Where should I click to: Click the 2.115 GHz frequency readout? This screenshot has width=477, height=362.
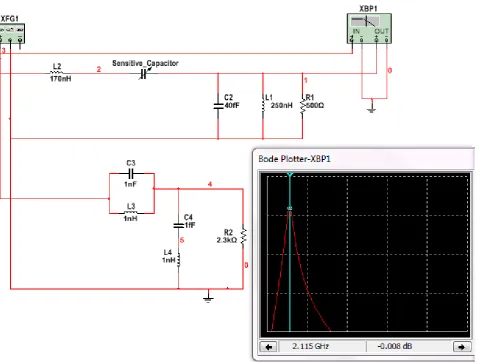pos(311,346)
